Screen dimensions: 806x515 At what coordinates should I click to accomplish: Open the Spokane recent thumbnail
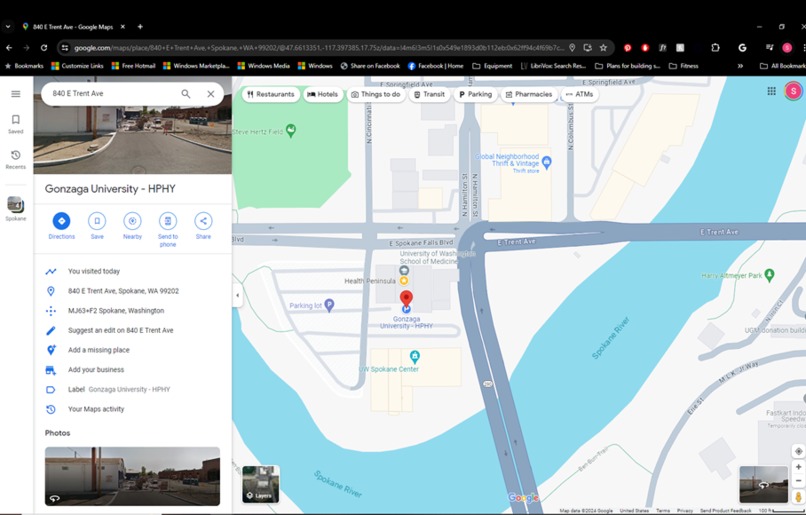tap(15, 208)
